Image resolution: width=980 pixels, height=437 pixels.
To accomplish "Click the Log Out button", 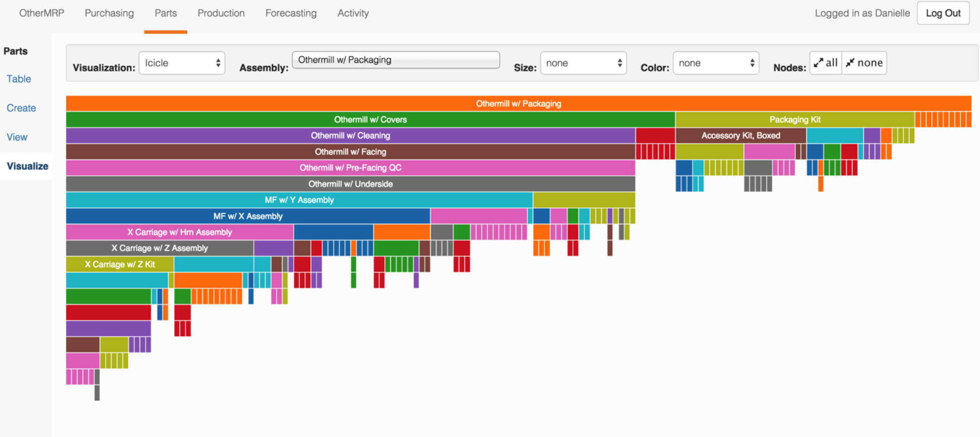I will (x=943, y=13).
